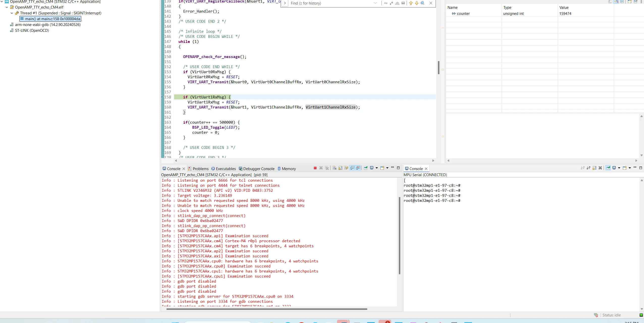Toggle case-sensitive matching in the Find bar
Viewport: 644px width, 323px height.
tap(386, 3)
